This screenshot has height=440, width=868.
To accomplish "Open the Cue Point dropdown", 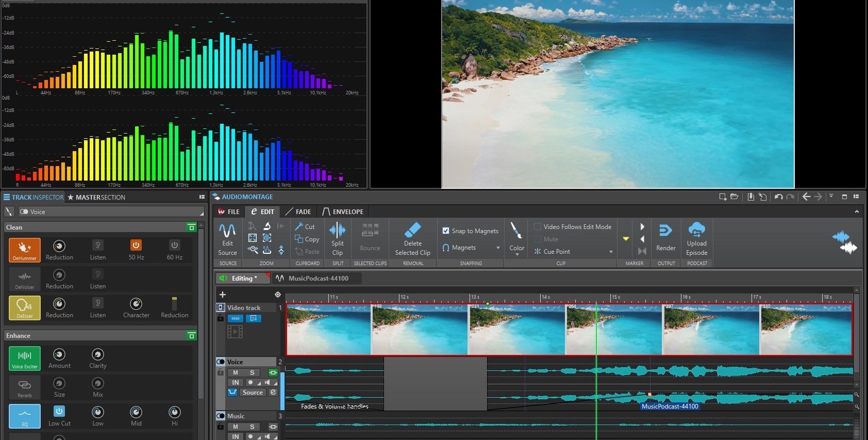I will tap(611, 252).
